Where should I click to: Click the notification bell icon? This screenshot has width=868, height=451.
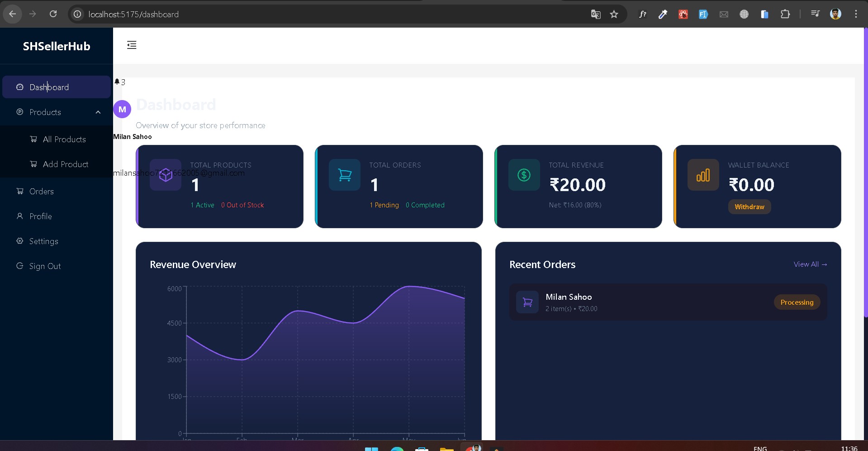[x=117, y=82]
